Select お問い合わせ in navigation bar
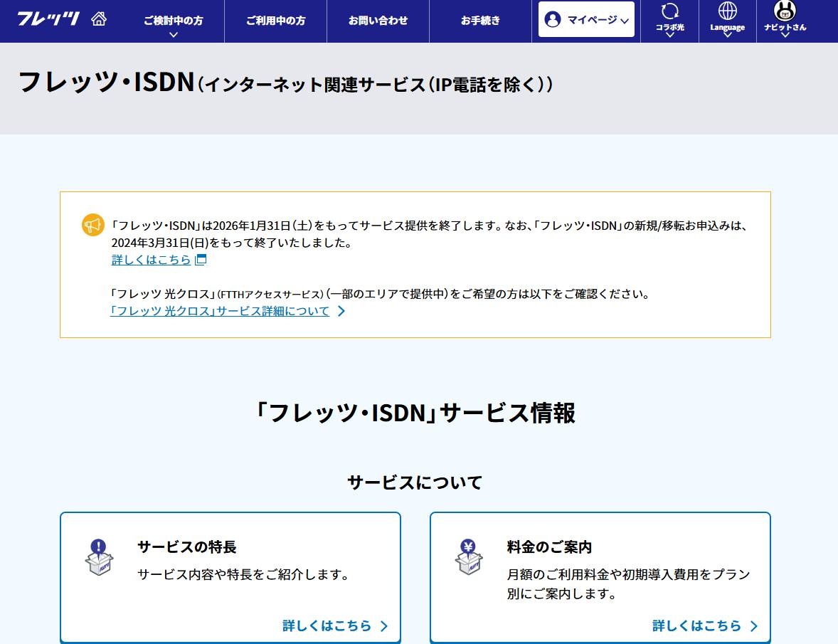838x644 pixels. [378, 21]
